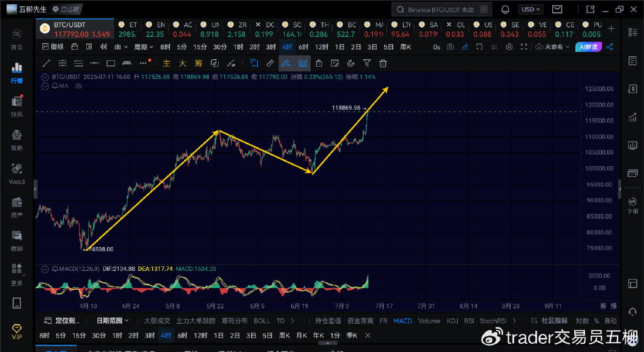This screenshot has height=352, width=644.
Task: Click the ruler measurement tool
Action: point(270,63)
